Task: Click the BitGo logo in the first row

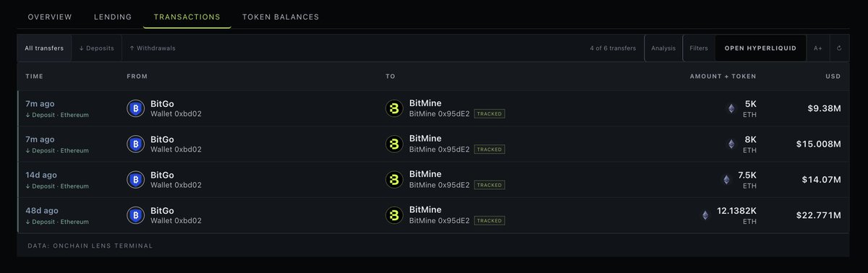Action: [135, 108]
